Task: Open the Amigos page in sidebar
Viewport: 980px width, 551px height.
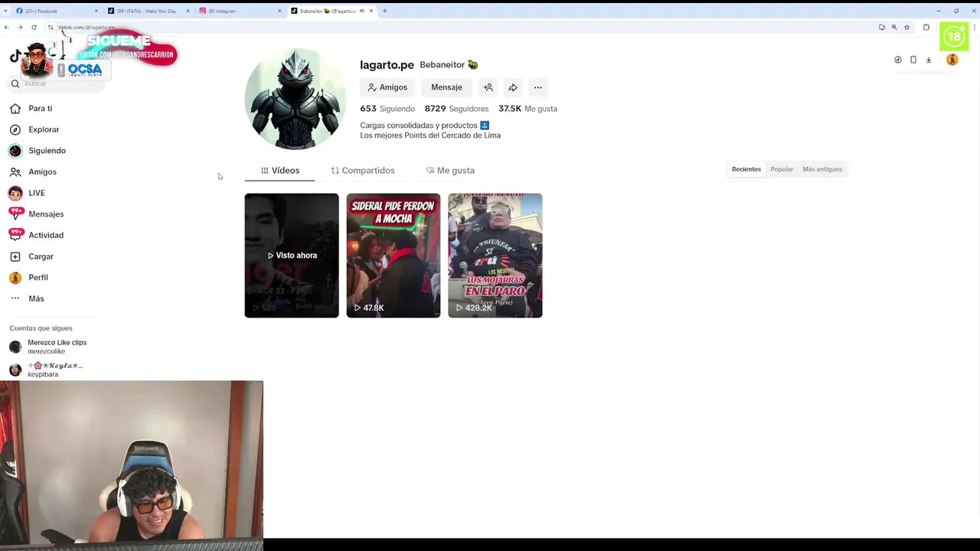Action: tap(42, 172)
